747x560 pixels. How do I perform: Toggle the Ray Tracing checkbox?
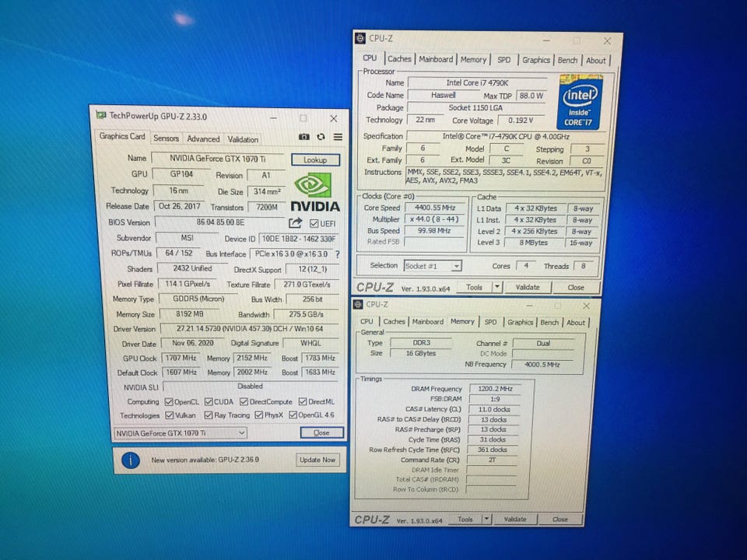pos(209,415)
